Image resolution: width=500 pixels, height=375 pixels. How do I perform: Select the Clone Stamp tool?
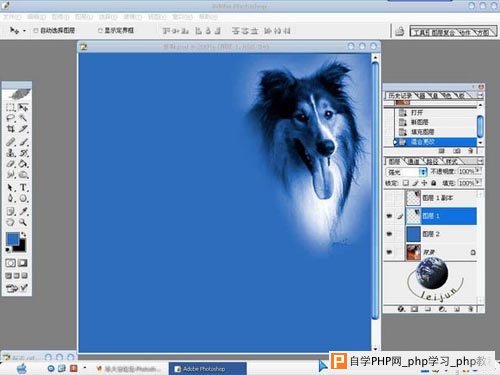(11, 153)
